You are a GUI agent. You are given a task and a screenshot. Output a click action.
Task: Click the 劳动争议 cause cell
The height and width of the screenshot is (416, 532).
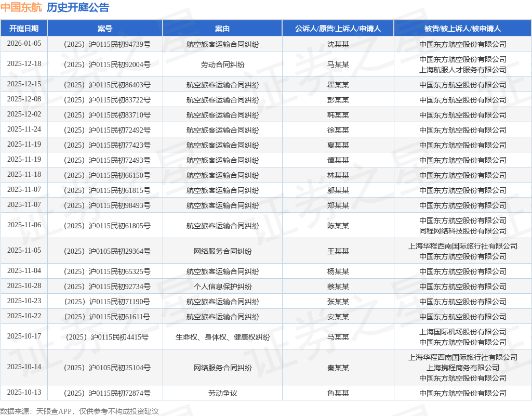pos(222,393)
